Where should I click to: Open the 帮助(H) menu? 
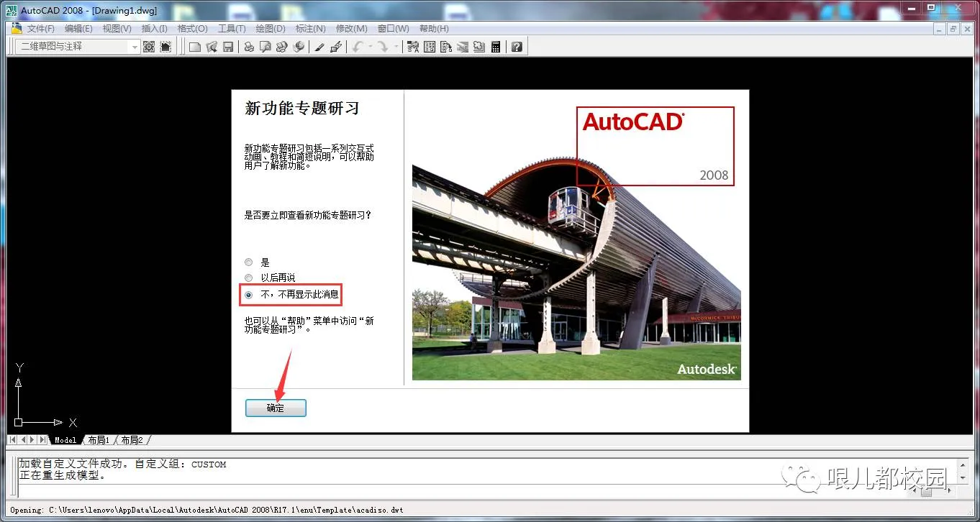pyautogui.click(x=433, y=29)
